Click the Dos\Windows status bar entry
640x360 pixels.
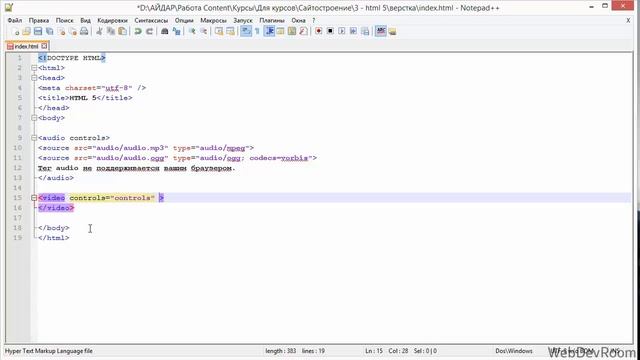(x=514, y=351)
